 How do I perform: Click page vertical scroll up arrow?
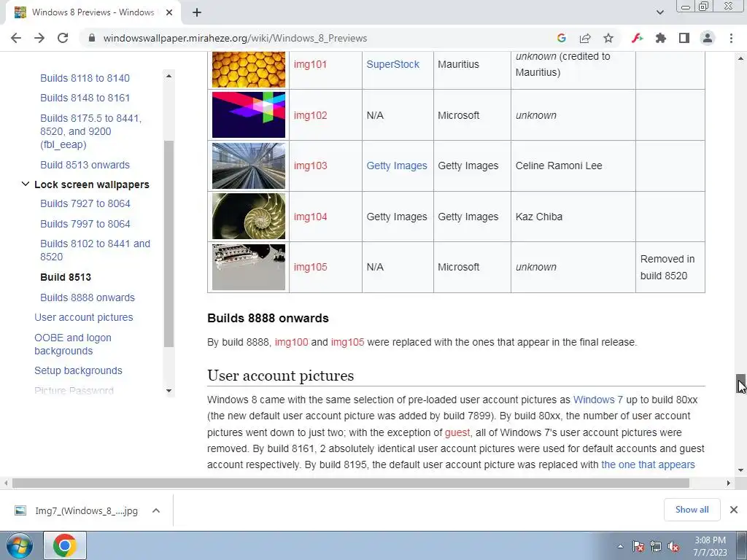(x=741, y=58)
